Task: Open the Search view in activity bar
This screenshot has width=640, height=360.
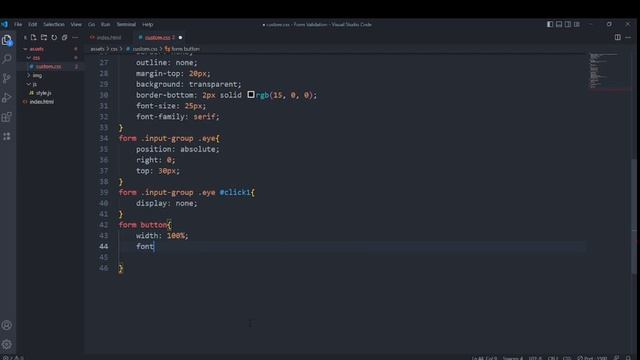Action: (7, 59)
